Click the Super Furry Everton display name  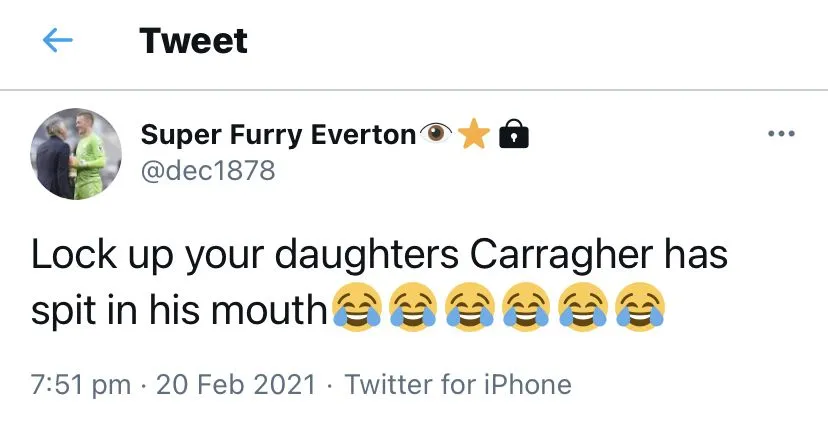coord(278,134)
